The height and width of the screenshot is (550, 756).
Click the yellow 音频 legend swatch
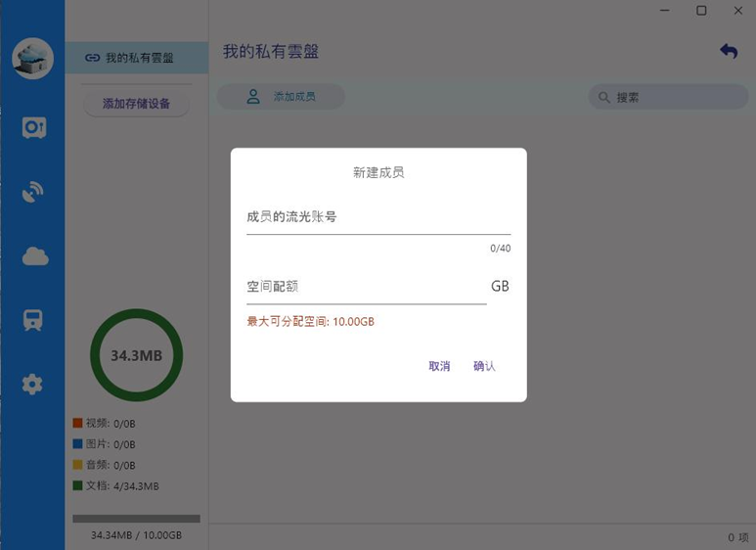77,465
